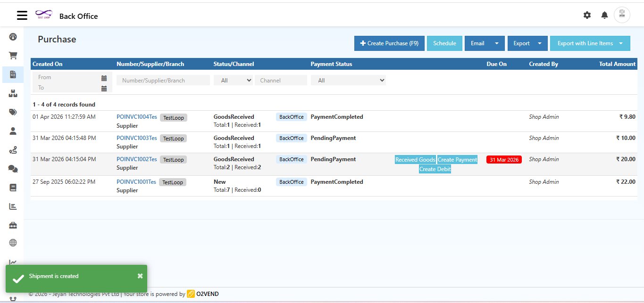Open the settings gear in top bar
The height and width of the screenshot is (303, 644).
pyautogui.click(x=587, y=15)
